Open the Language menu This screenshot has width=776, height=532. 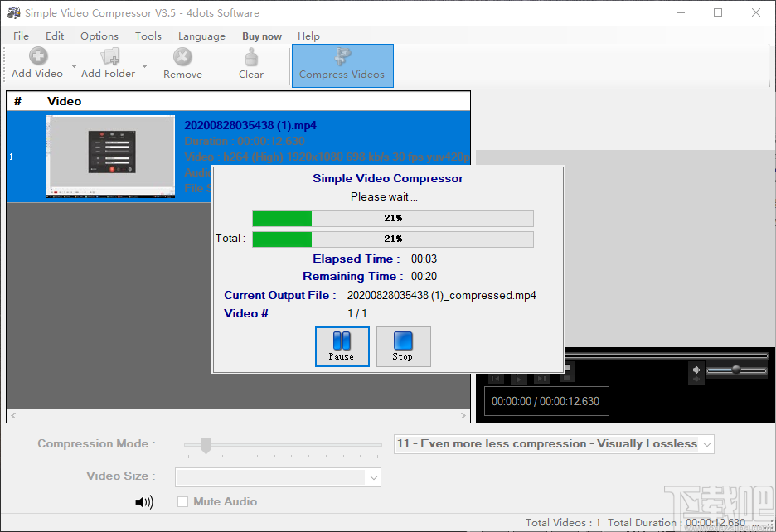tap(201, 36)
